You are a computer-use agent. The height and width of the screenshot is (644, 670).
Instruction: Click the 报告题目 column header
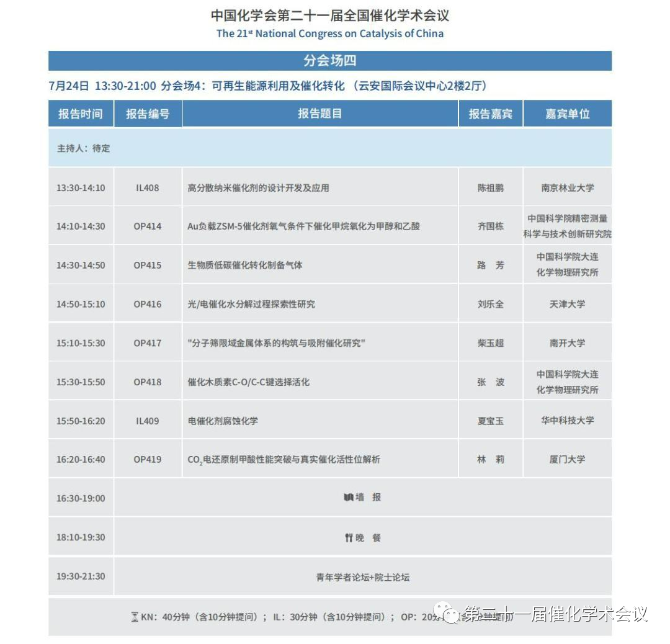tap(320, 114)
